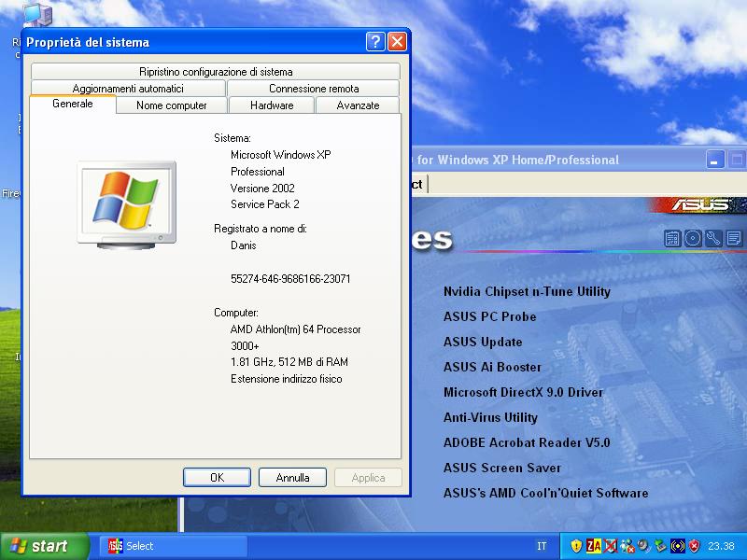Click the product ID 55274-646-9686166-23071
Image resolution: width=747 pixels, height=560 pixels.
pyautogui.click(x=290, y=278)
